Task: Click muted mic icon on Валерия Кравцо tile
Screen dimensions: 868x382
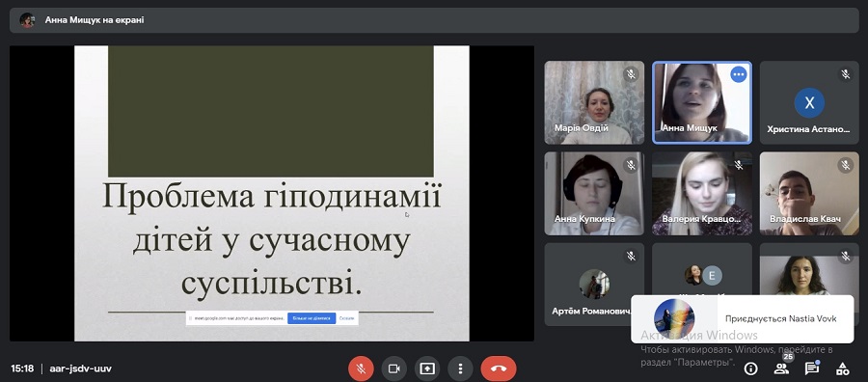Action: click(x=738, y=165)
